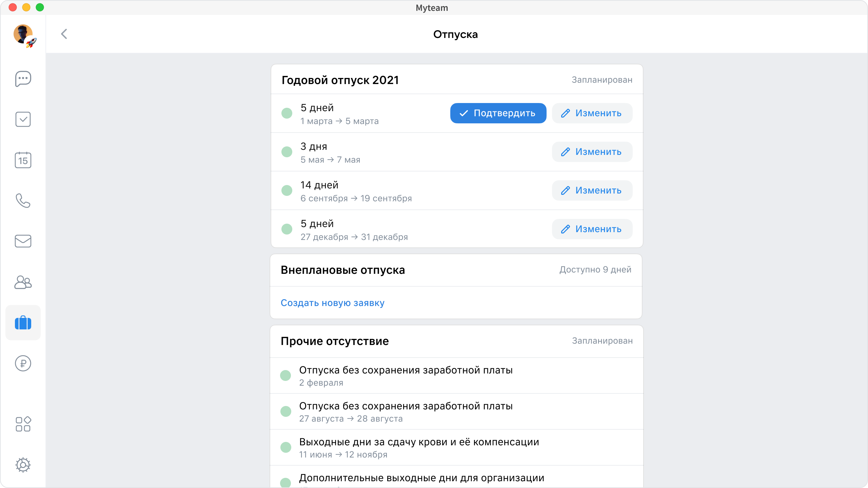Edit the 5 мая to 7 мая vacation
Image resolution: width=868 pixels, height=488 pixels.
point(592,152)
